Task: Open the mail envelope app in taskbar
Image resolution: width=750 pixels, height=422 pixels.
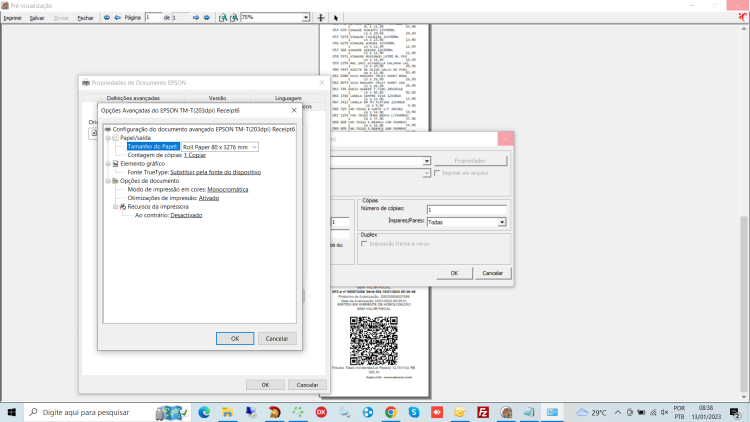Action: [460, 412]
